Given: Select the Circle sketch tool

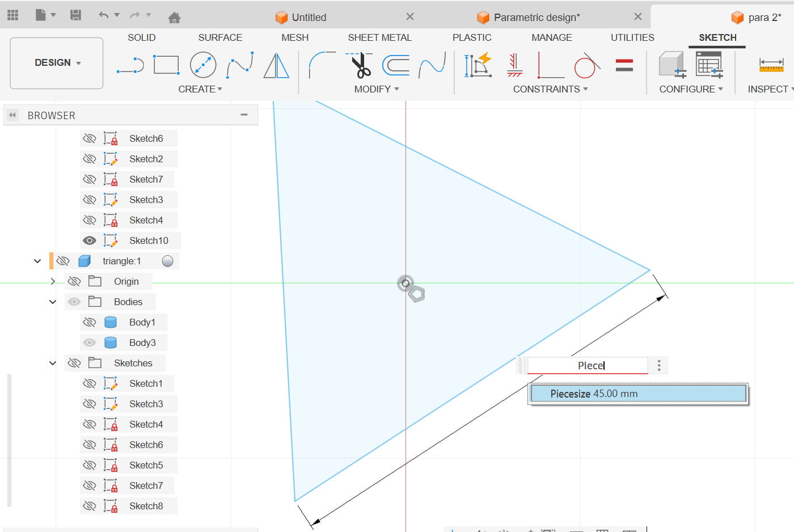Looking at the screenshot, I should pos(203,65).
